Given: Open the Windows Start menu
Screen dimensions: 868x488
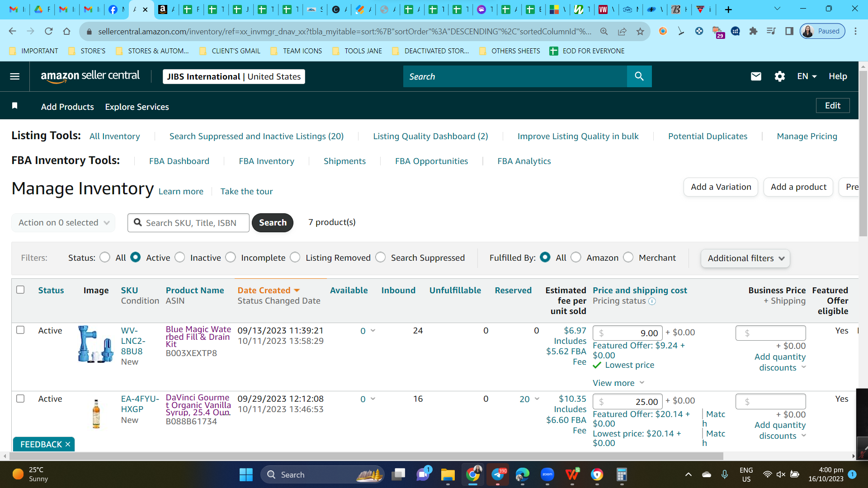Looking at the screenshot, I should [246, 474].
